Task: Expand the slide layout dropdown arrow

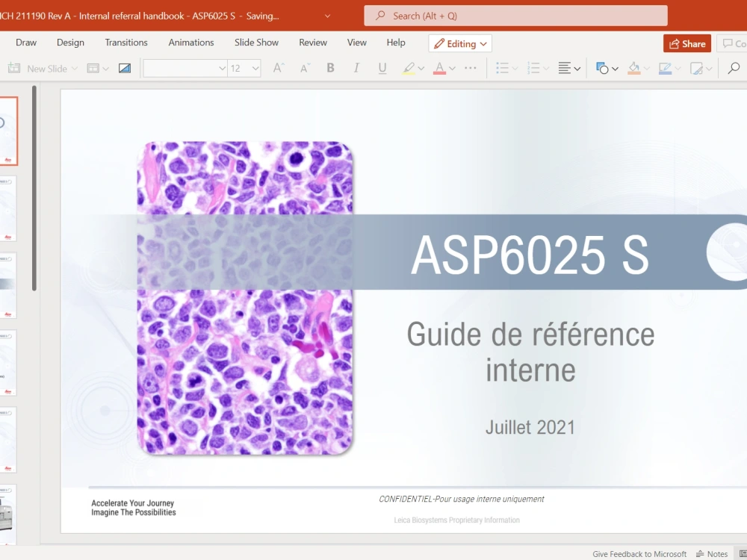Action: tap(106, 69)
